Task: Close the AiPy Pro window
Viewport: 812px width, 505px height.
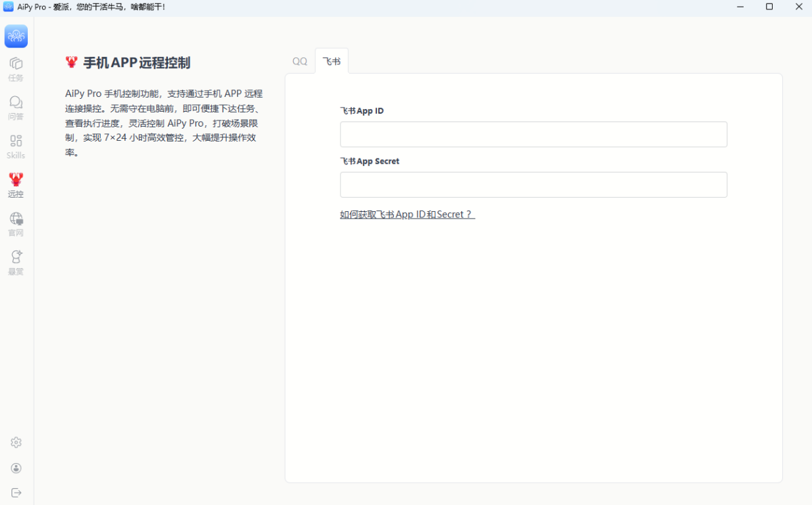Action: [x=798, y=7]
